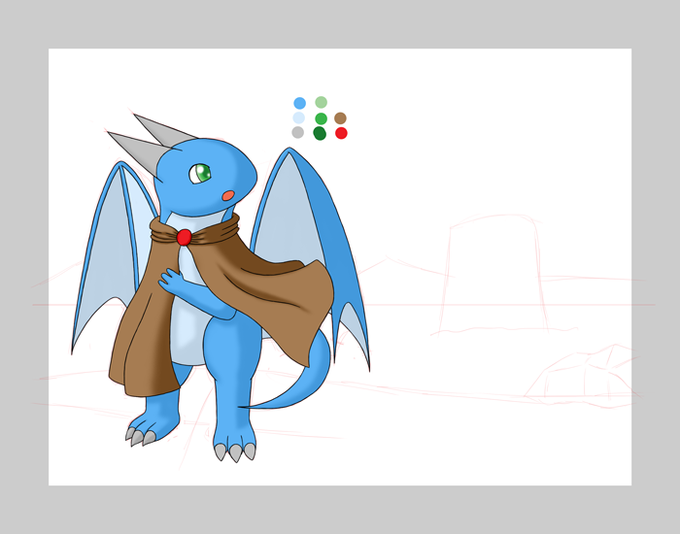The width and height of the screenshot is (680, 534).
Task: Click the brown palette swatch
Action: tap(340, 118)
